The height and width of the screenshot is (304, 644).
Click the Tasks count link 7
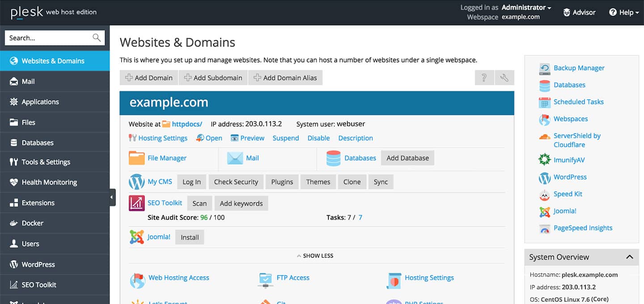[x=360, y=218]
